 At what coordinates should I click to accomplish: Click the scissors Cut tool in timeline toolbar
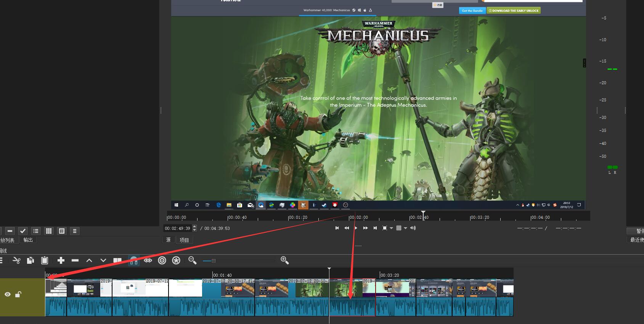pyautogui.click(x=16, y=260)
